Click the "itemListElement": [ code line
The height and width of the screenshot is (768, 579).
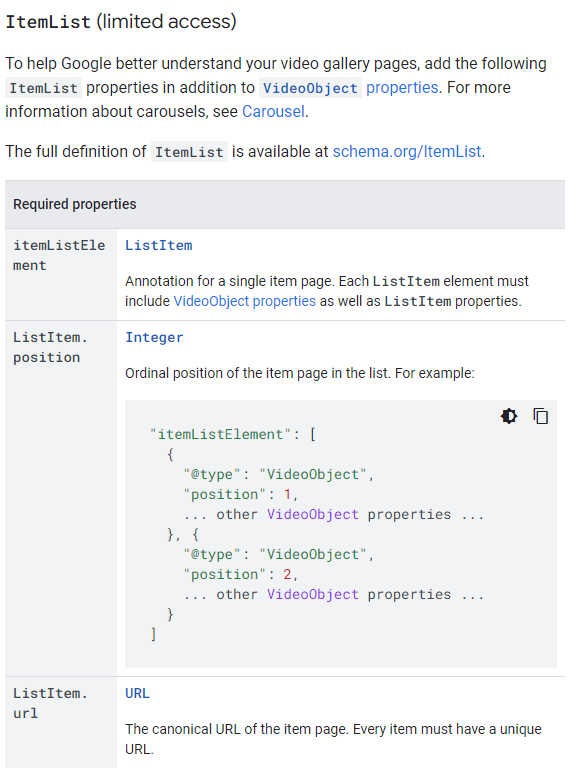(x=233, y=434)
